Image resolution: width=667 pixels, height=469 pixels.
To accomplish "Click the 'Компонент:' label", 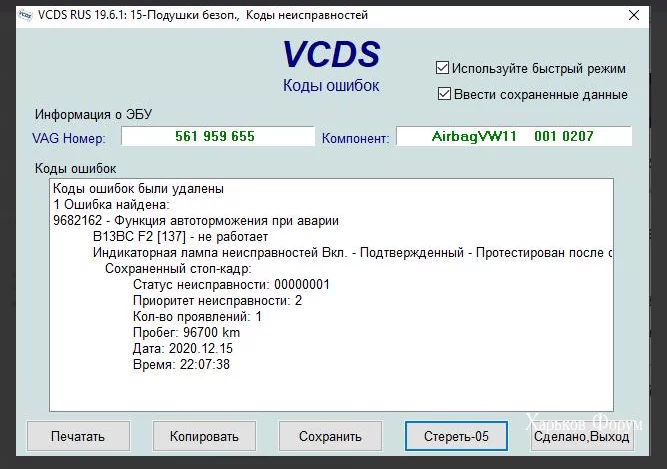I will pyautogui.click(x=355, y=138).
